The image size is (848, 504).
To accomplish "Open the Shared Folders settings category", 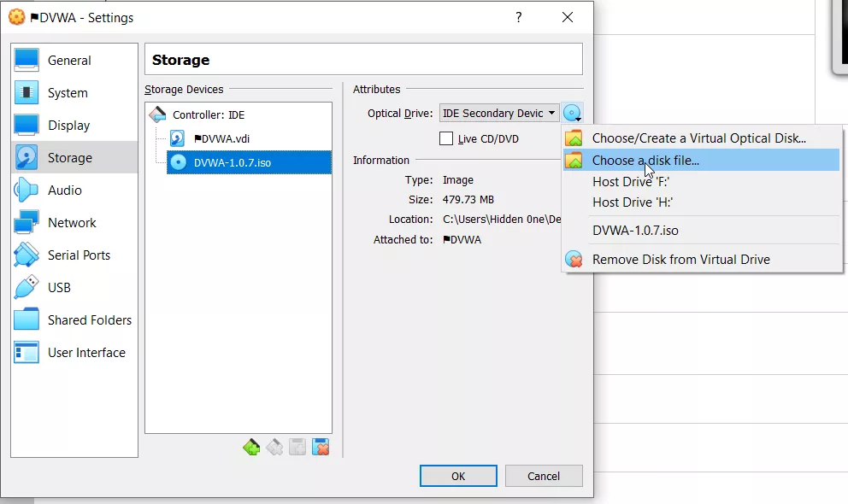I will (74, 319).
